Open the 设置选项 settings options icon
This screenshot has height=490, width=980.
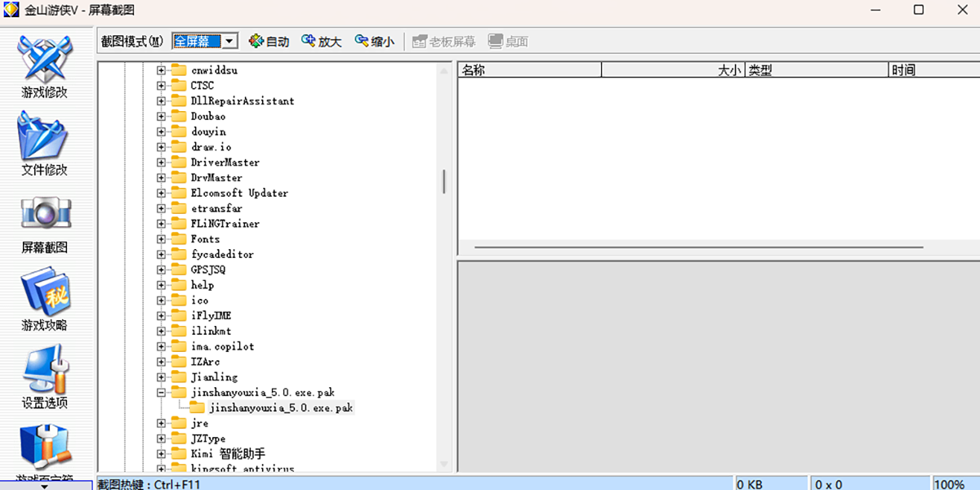45,376
